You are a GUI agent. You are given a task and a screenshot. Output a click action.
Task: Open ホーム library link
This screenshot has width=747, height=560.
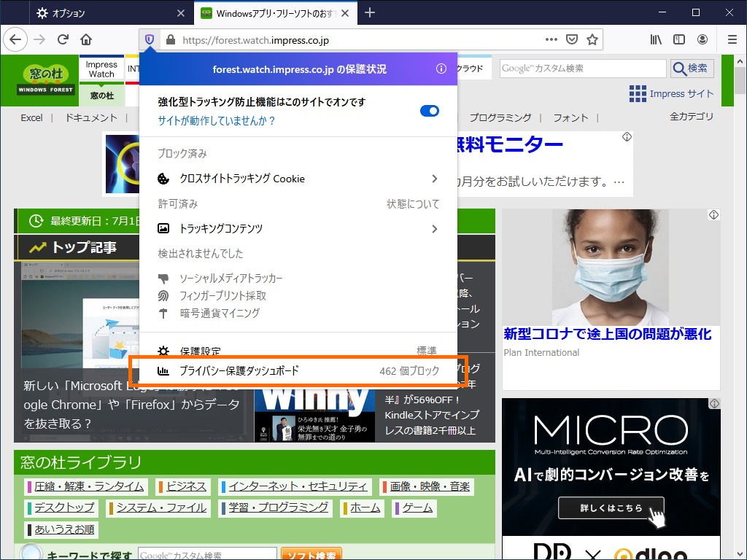[x=365, y=507]
